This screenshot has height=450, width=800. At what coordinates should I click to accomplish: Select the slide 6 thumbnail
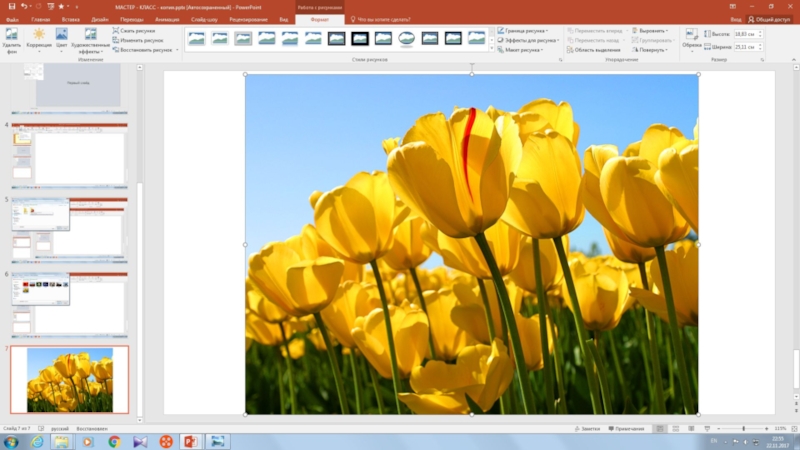[x=70, y=304]
